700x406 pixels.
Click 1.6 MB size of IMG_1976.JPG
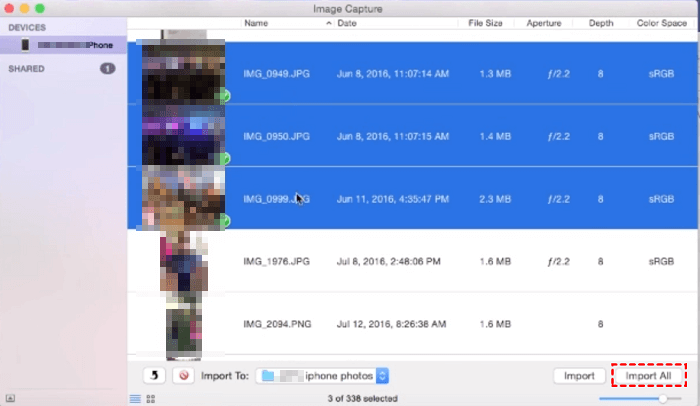495,261
